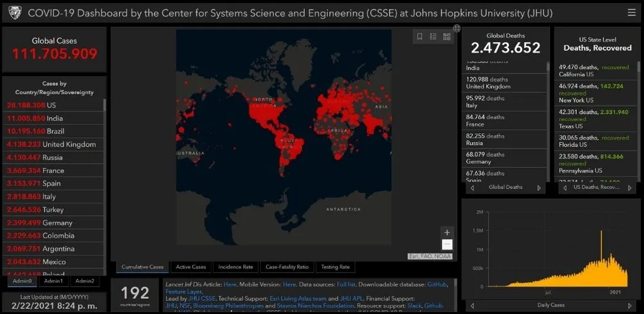
Task: Open the basemap gallery grid icon
Action: (447, 37)
